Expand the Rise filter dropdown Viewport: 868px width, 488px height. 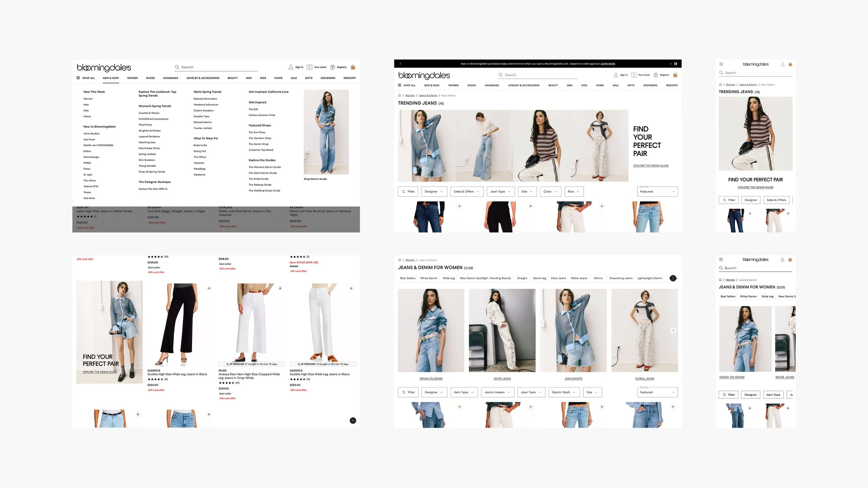tap(574, 192)
